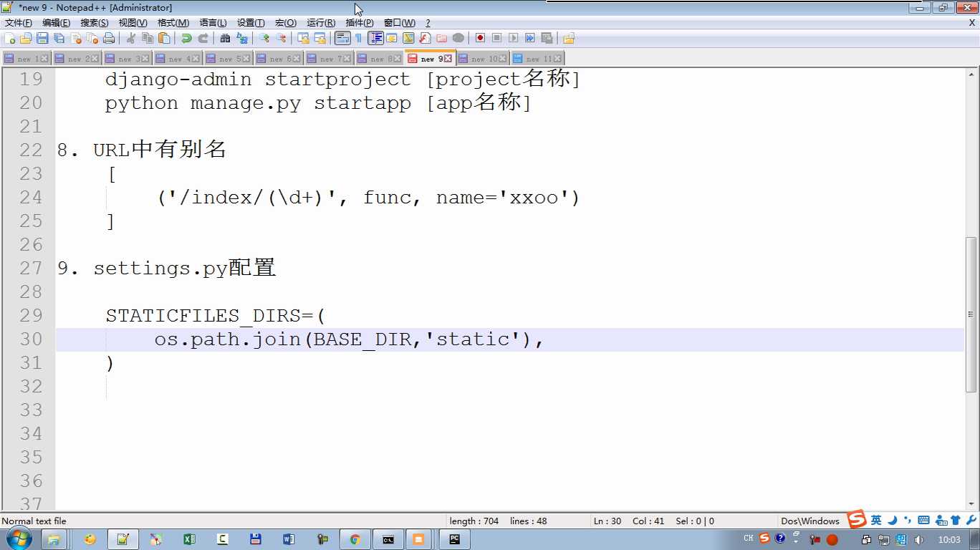Click the Copy toolbar icon
The image size is (980, 550).
[x=148, y=38]
